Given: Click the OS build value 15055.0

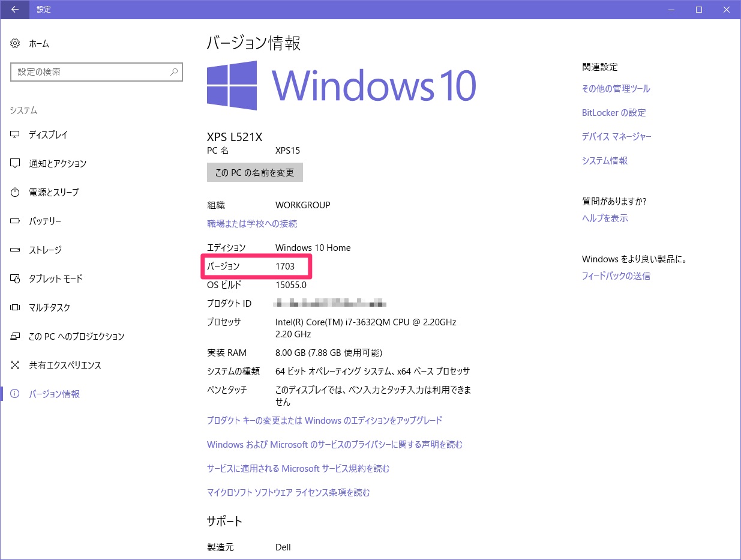Looking at the screenshot, I should [x=291, y=285].
